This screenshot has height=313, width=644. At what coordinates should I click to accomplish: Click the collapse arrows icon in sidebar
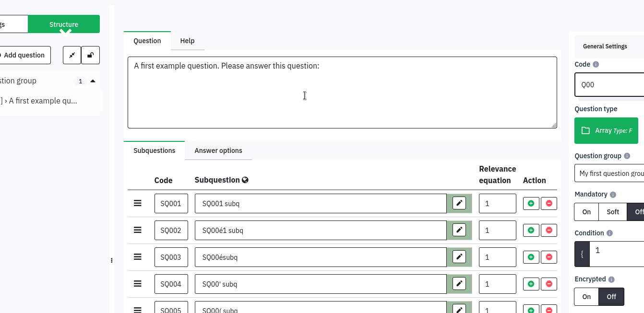[72, 55]
